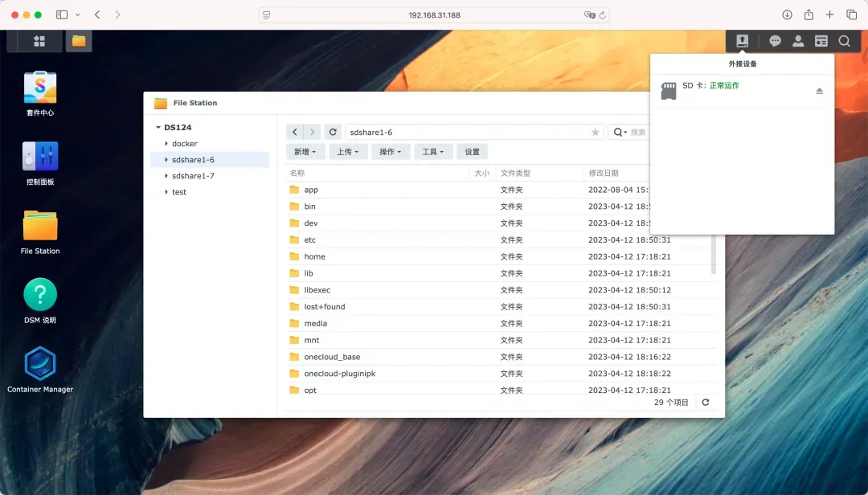This screenshot has width=868, height=495.
Task: Select sdshare1-7 in tree
Action: click(x=193, y=175)
